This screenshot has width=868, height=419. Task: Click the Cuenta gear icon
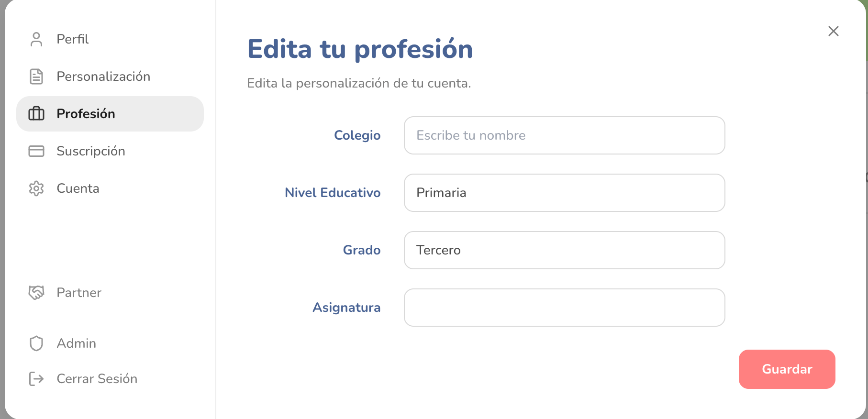[36, 188]
